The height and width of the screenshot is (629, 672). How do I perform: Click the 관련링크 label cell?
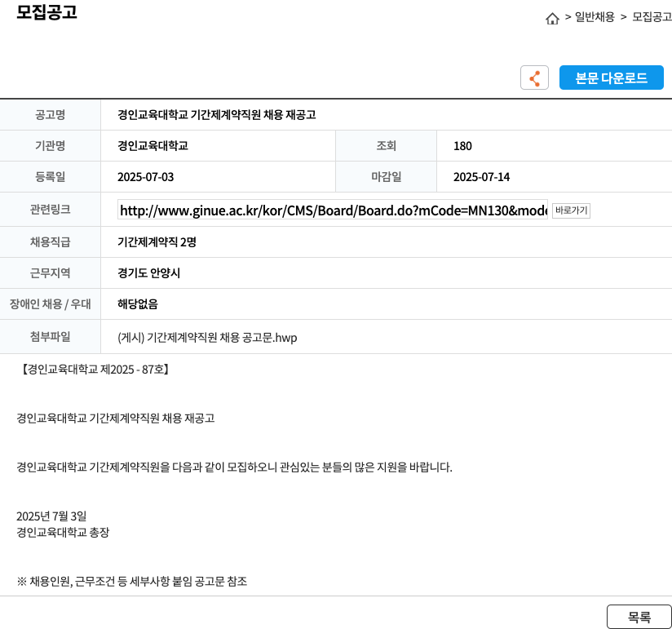(50, 209)
